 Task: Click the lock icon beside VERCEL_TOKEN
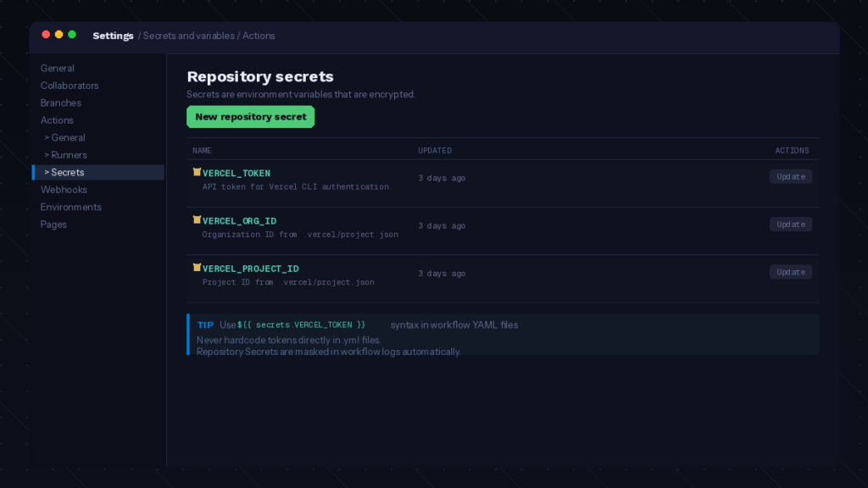(x=197, y=173)
